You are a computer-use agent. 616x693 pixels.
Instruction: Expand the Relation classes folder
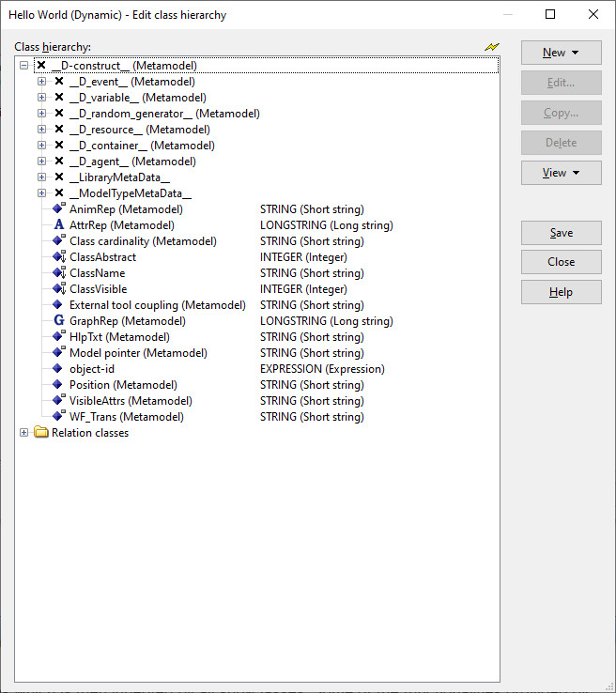pyautogui.click(x=23, y=432)
